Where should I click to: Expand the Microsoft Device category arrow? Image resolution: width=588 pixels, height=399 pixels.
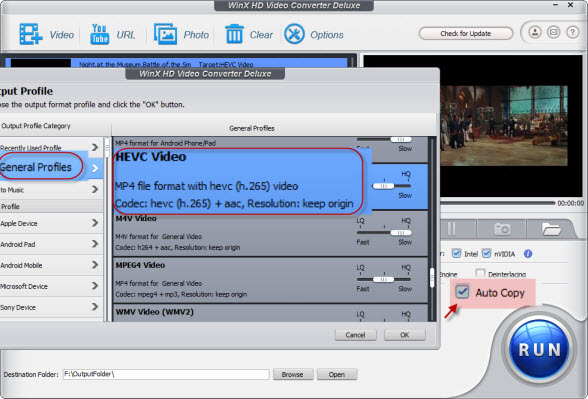[x=95, y=286]
